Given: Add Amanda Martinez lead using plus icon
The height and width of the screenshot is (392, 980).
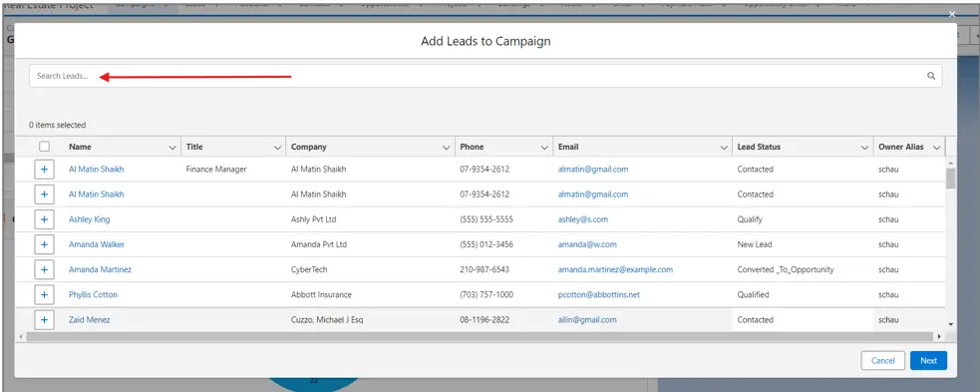Looking at the screenshot, I should point(44,269).
